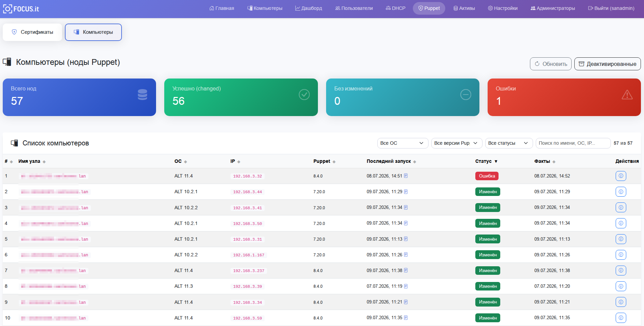Screen dimensions: 644x326
Task: Open report icon next to 08.07.2026, 14:51
Action: 406,176
